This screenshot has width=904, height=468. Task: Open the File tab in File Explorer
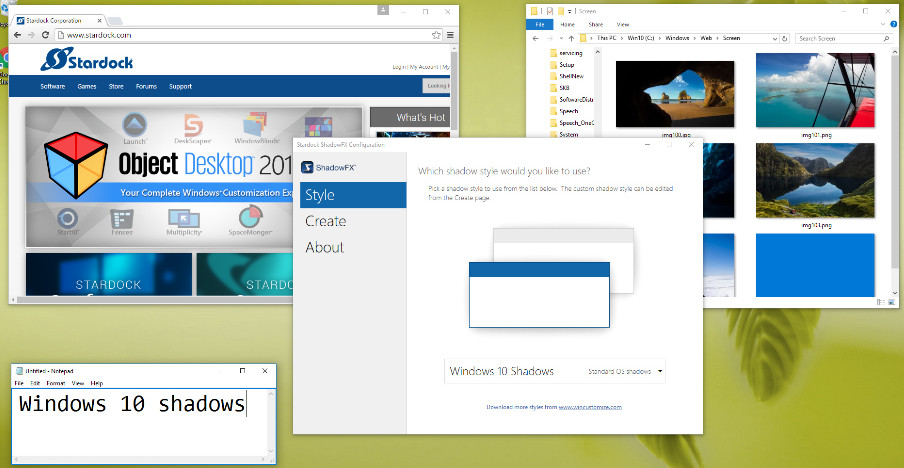pyautogui.click(x=540, y=25)
